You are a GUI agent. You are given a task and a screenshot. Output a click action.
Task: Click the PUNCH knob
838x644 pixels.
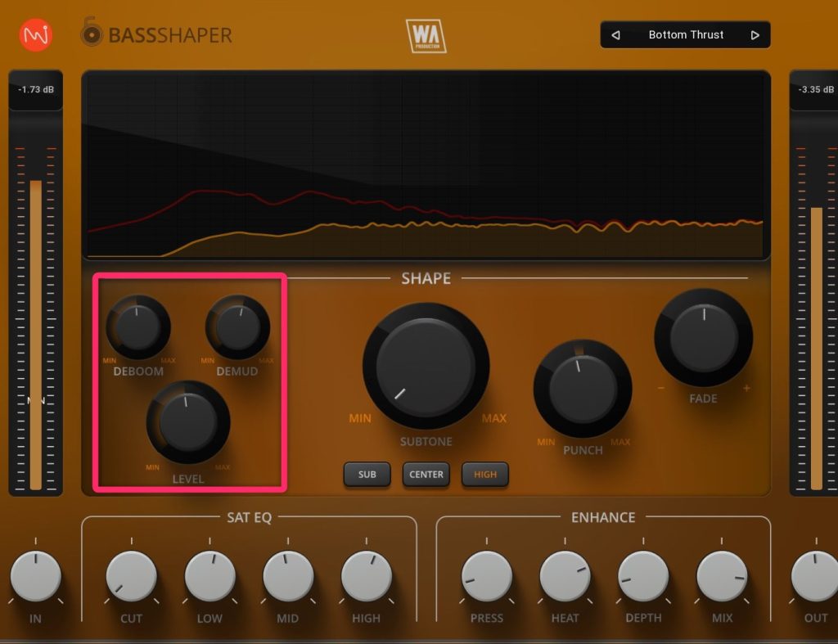[582, 389]
